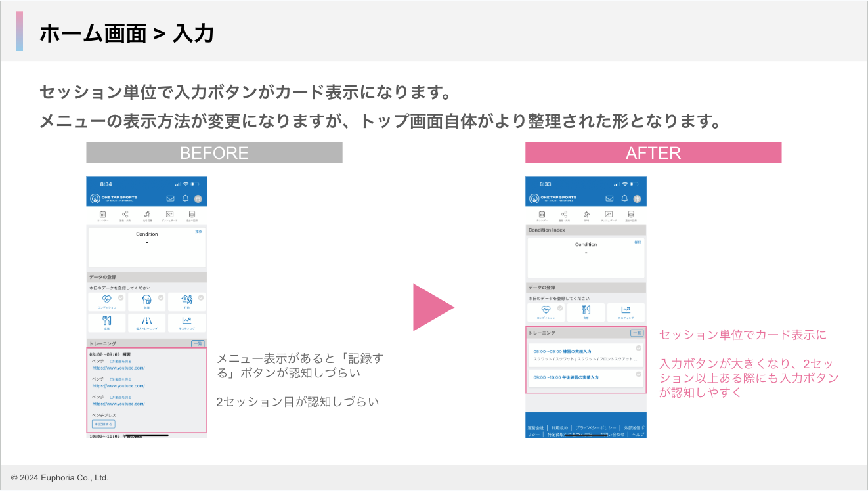Click the 推移 link in the BEFORE Condition card

(x=198, y=232)
